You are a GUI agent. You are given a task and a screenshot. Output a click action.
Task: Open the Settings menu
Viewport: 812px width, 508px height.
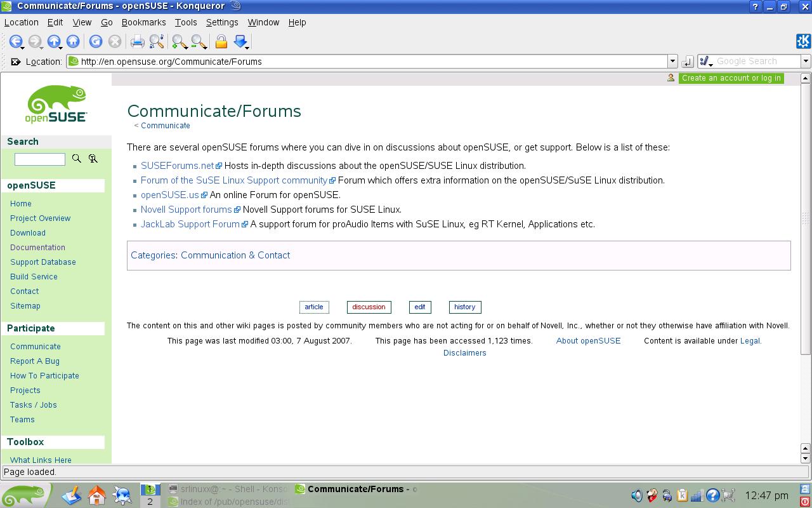point(222,22)
